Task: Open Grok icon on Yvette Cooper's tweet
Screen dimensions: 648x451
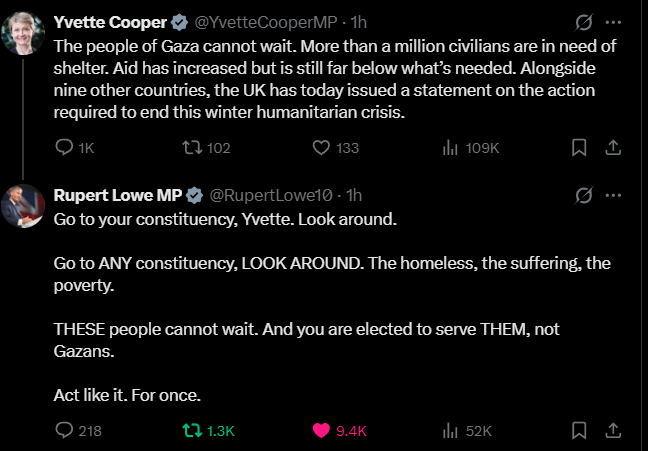Action: (587, 21)
